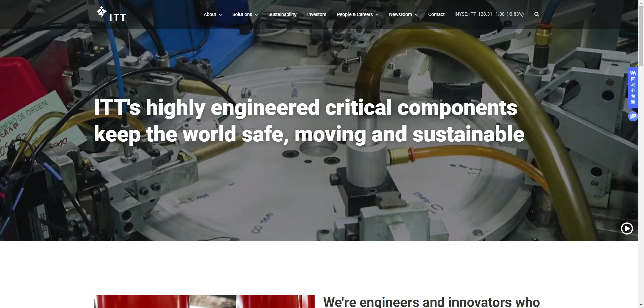Open the search magnifier icon

537,14
